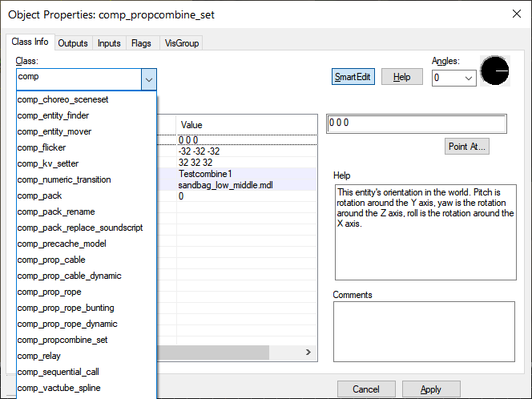This screenshot has height=399, width=532.
Task: Select the 32 32 32 value row
Action: [237, 162]
